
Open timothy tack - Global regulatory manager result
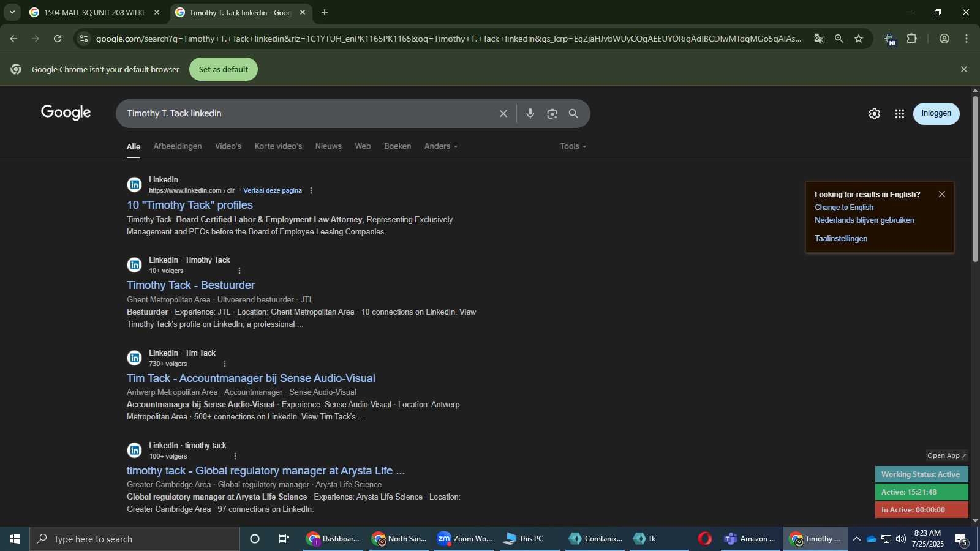(266, 471)
